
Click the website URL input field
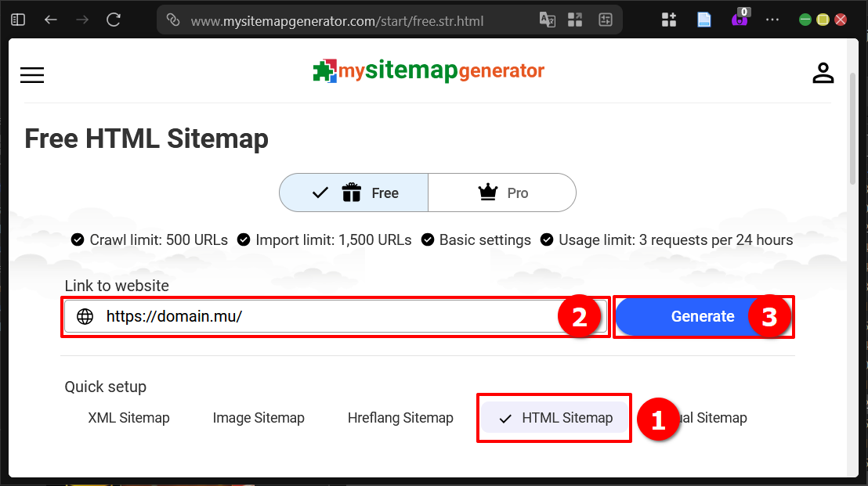pyautogui.click(x=313, y=316)
